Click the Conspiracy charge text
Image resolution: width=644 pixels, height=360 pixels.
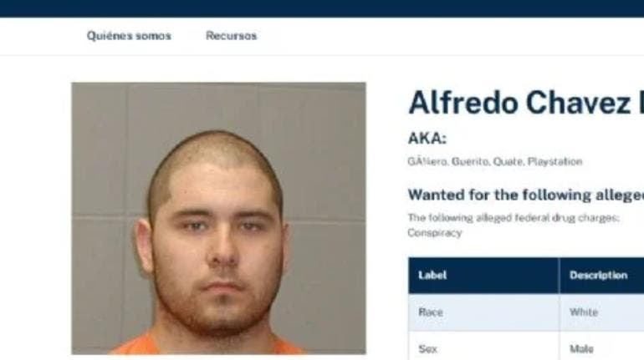pyautogui.click(x=435, y=233)
